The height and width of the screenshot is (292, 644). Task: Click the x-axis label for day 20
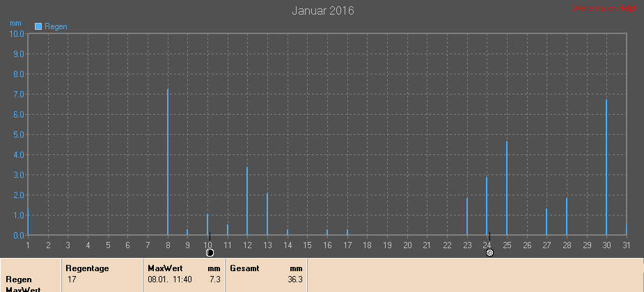pos(407,245)
